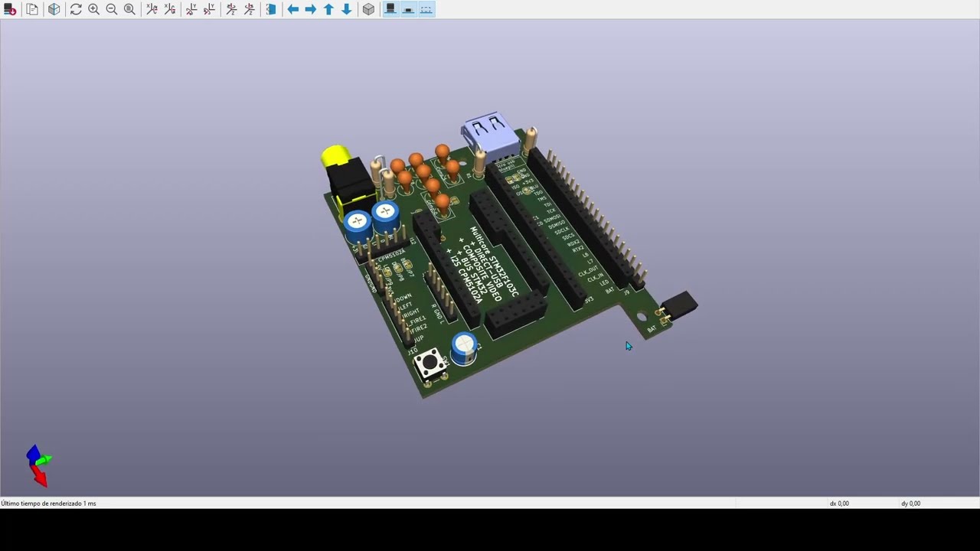980x551 pixels.
Task: Flip the board view
Action: 271,9
